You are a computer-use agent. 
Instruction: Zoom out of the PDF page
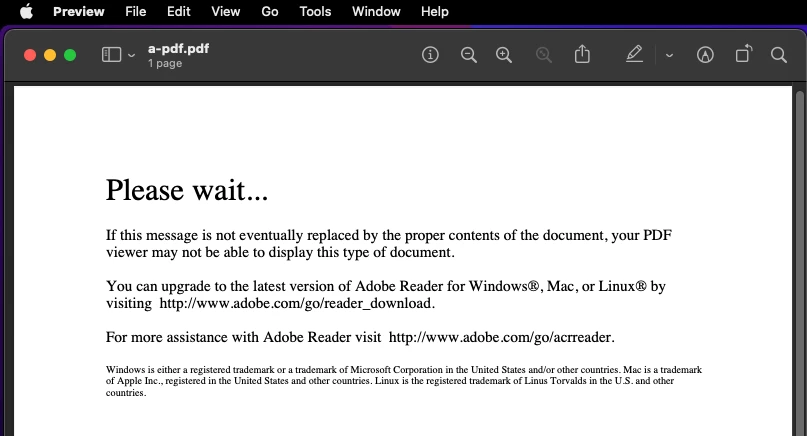[x=468, y=55]
